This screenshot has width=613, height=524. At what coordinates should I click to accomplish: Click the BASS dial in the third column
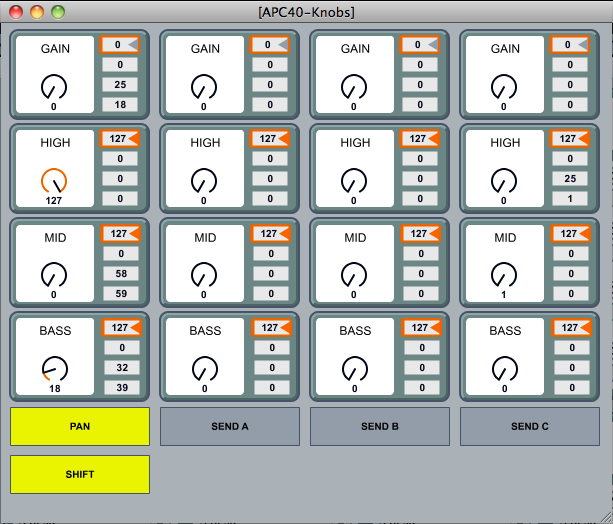tap(355, 369)
